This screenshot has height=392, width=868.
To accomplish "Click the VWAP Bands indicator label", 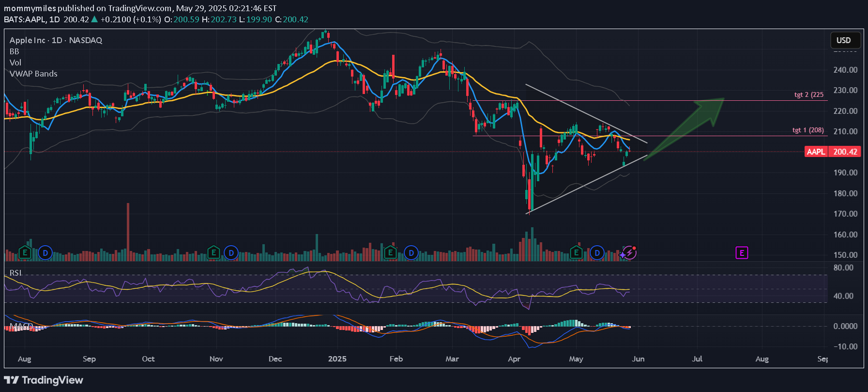I will tap(33, 74).
